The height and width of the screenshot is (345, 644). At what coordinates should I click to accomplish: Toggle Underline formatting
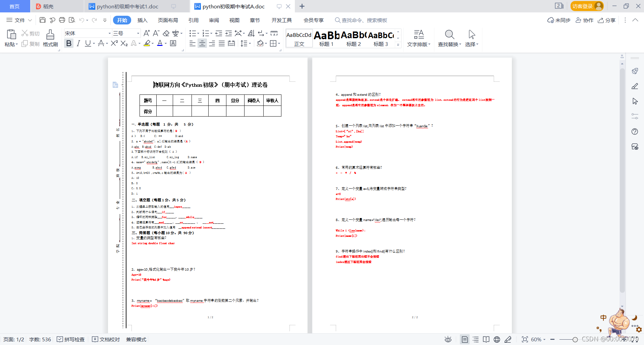[88, 43]
